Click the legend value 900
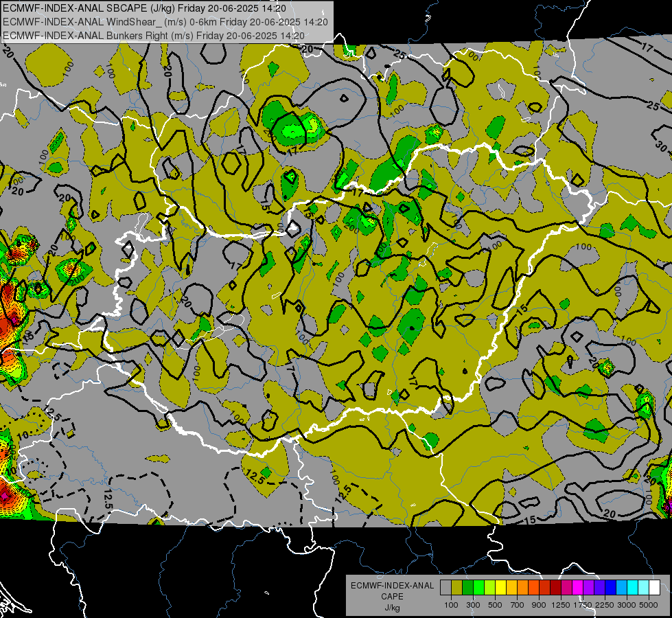This screenshot has width=672, height=618. (x=539, y=605)
